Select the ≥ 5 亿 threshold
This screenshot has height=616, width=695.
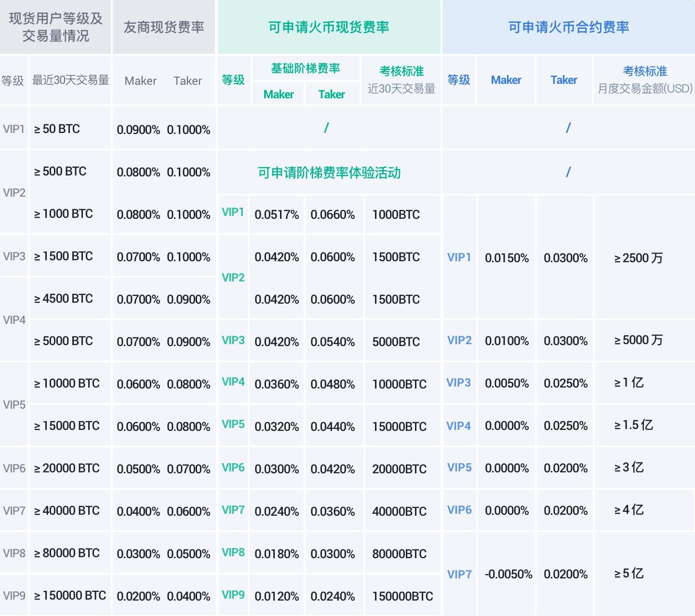click(x=629, y=573)
